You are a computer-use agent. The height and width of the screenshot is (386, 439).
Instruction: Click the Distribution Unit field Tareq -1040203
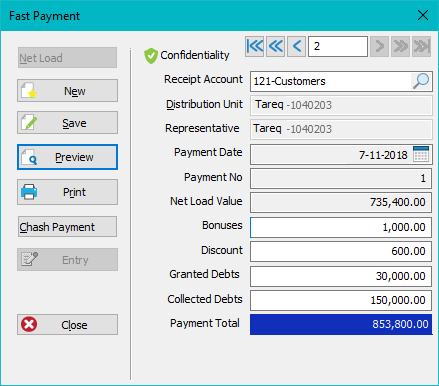(x=341, y=105)
